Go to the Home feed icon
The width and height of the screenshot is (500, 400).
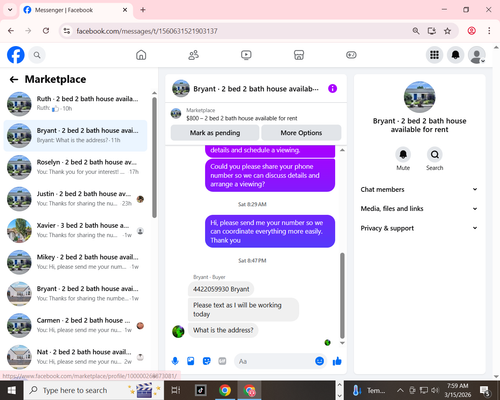pos(141,55)
